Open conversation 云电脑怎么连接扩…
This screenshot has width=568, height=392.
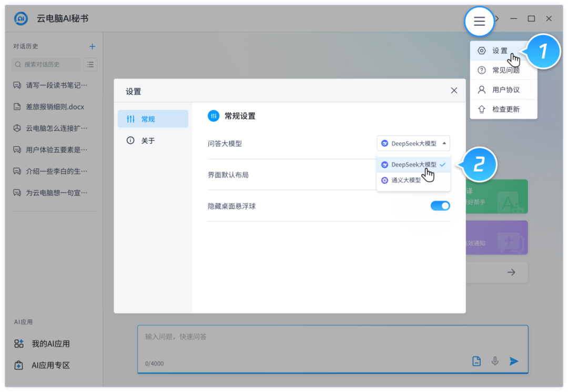(x=50, y=128)
